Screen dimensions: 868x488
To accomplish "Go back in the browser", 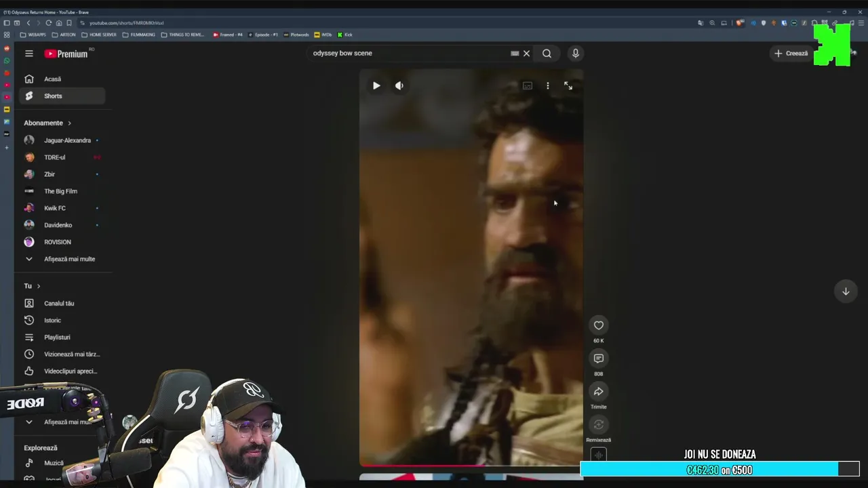I will (x=28, y=23).
